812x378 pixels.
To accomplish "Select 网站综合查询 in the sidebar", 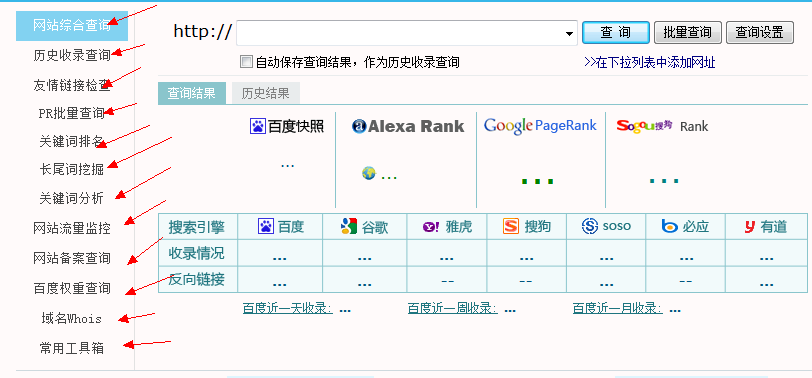I will pyautogui.click(x=72, y=26).
